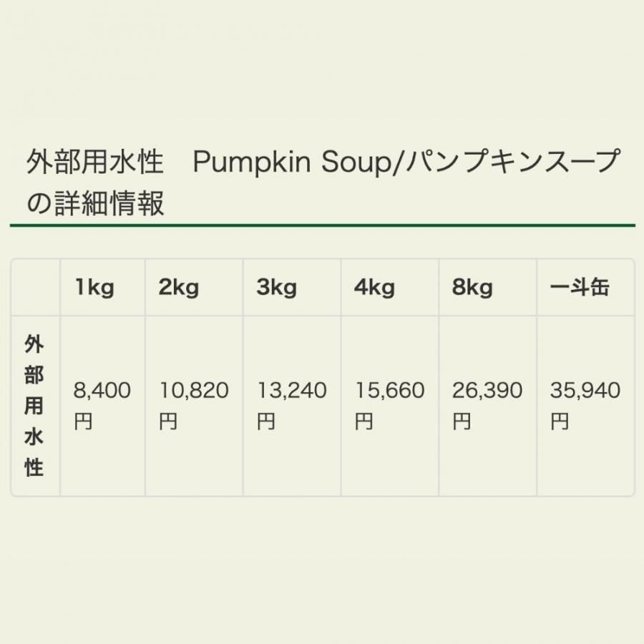Image resolution: width=644 pixels, height=644 pixels.
Task: Click the 1kg column header
Action: (102, 287)
